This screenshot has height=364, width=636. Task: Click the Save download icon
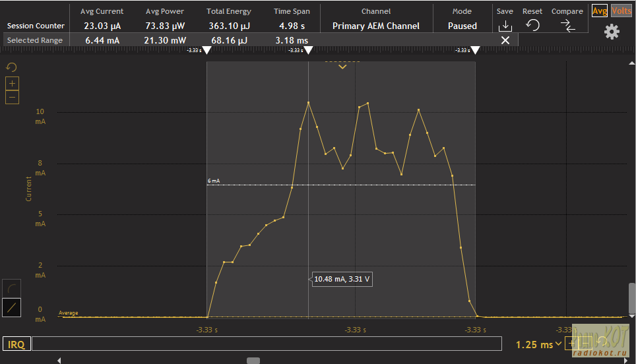pyautogui.click(x=505, y=26)
